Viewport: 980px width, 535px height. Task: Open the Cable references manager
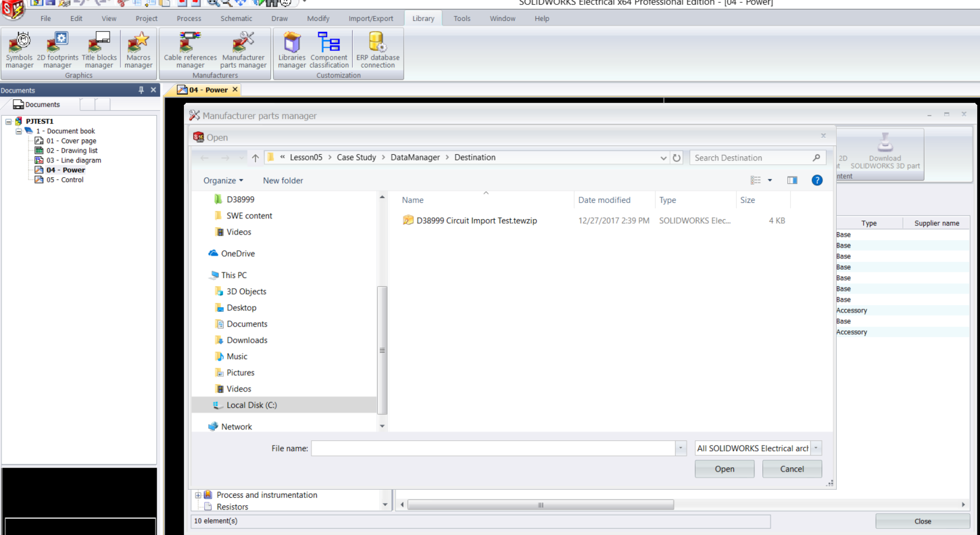coord(191,50)
